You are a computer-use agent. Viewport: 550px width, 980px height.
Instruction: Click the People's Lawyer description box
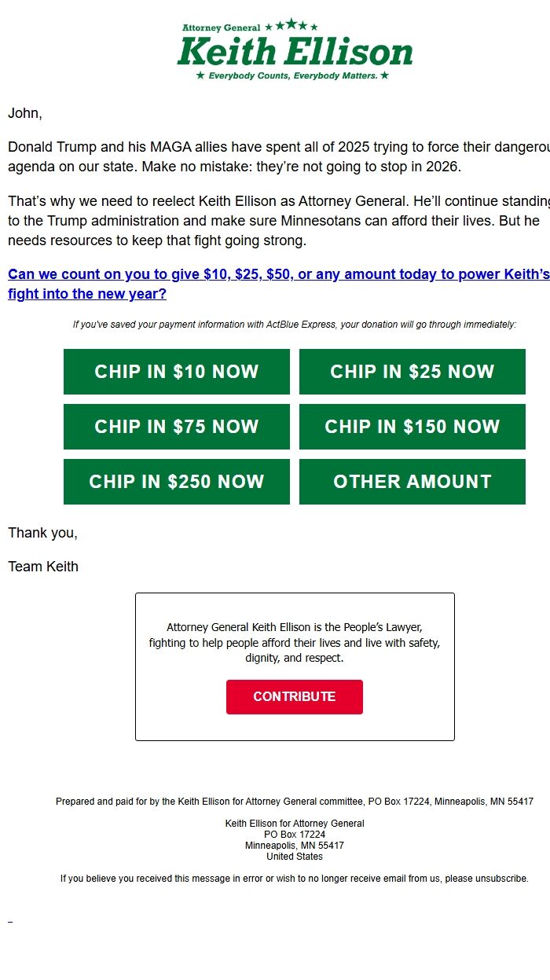(x=294, y=644)
